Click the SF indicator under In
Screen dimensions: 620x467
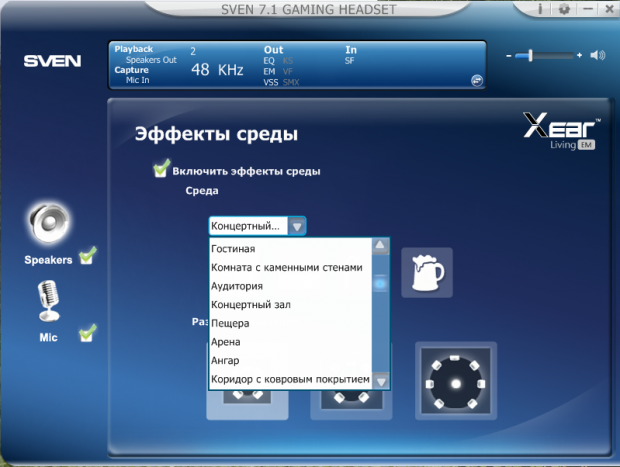click(350, 61)
